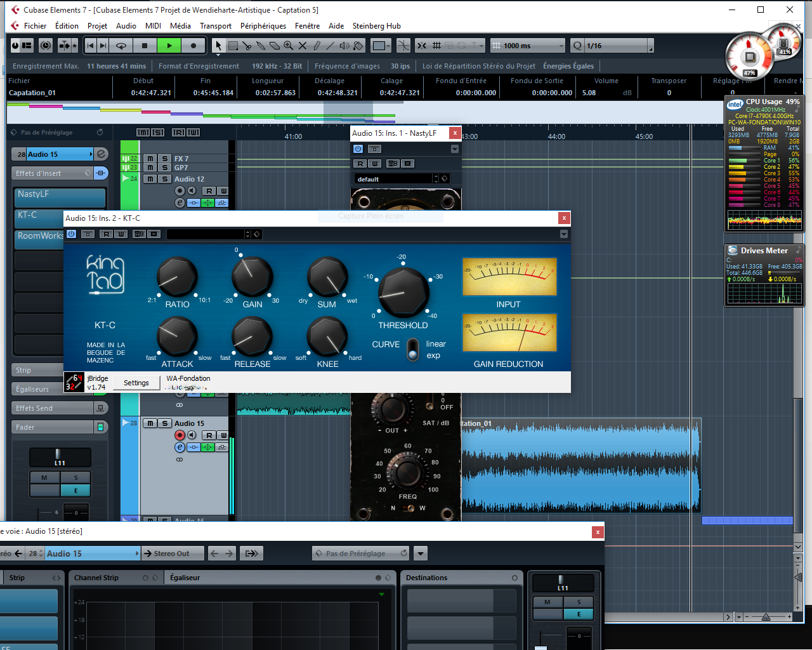The image size is (812, 650).
Task: Mute the Audio 12 track
Action: 150,179
